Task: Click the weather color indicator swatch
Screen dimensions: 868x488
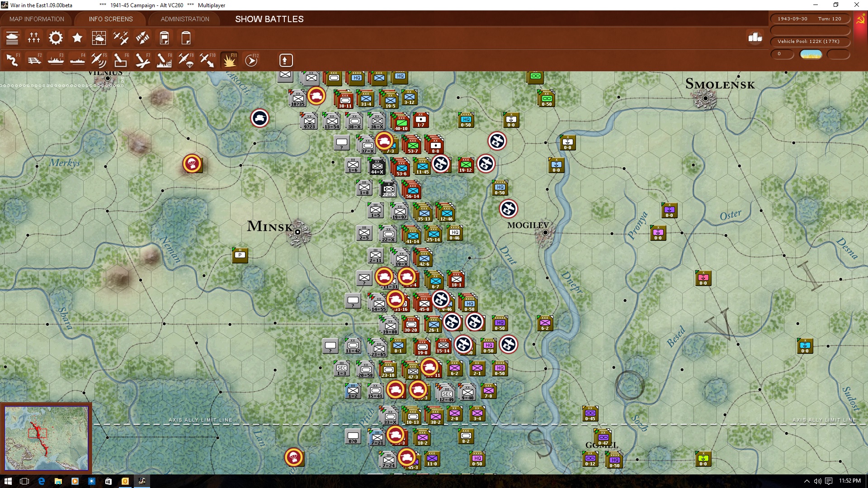Action: click(811, 54)
